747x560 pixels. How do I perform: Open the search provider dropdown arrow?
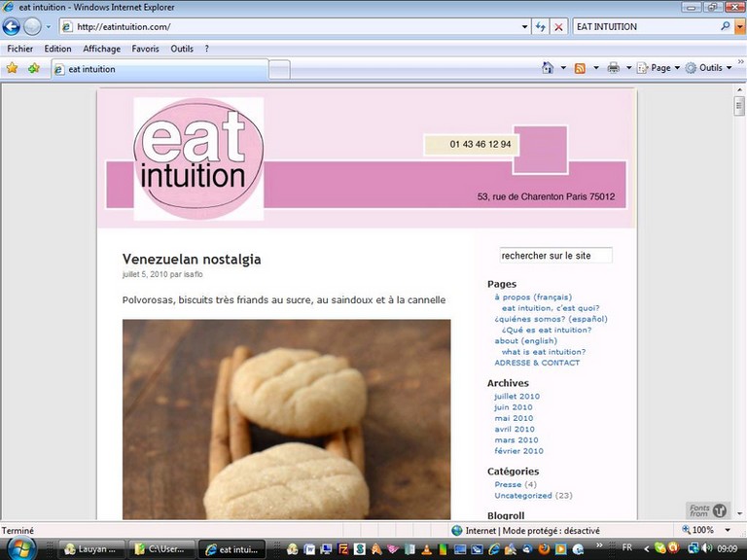tap(740, 26)
